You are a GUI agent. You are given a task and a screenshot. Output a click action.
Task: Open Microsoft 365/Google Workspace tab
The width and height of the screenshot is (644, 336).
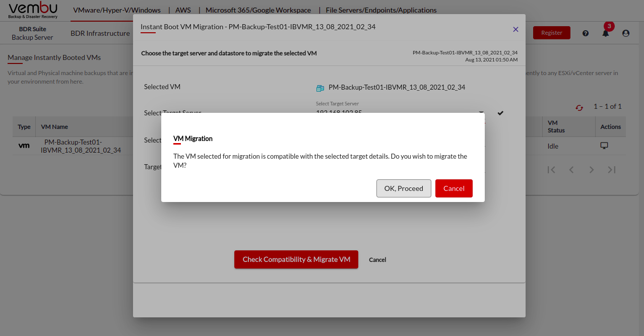click(x=258, y=10)
